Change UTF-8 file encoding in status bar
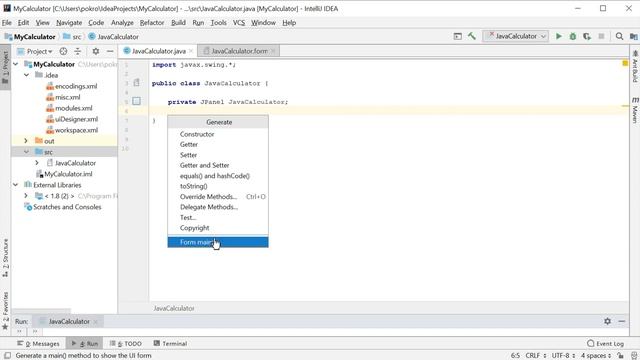Viewport: 640px width, 360px height. (564, 356)
